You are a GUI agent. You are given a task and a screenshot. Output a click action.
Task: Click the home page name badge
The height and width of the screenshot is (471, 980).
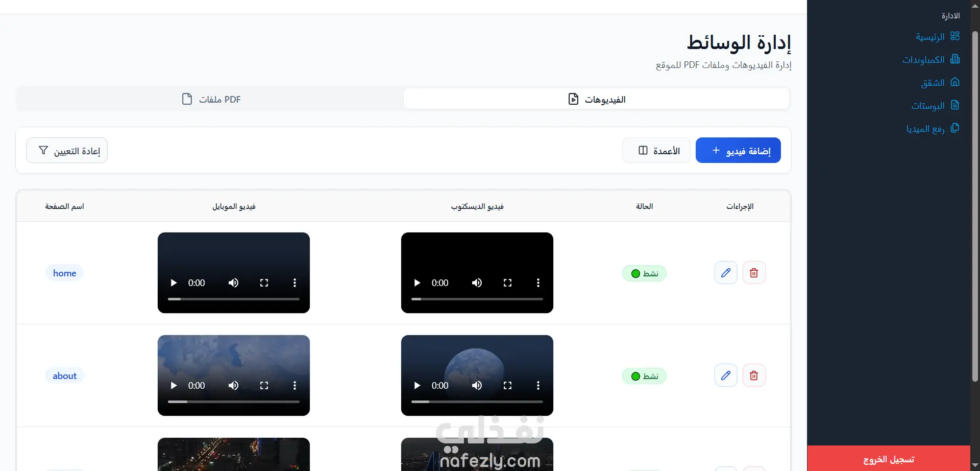64,273
